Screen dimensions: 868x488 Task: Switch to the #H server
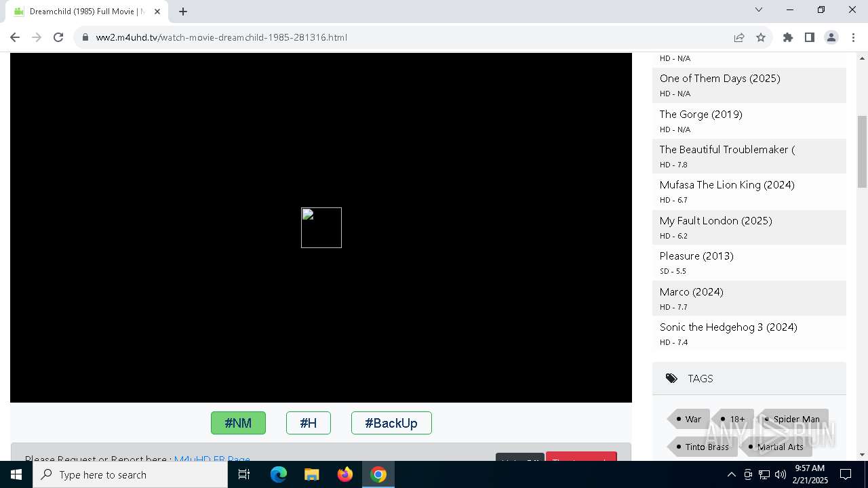tap(309, 423)
